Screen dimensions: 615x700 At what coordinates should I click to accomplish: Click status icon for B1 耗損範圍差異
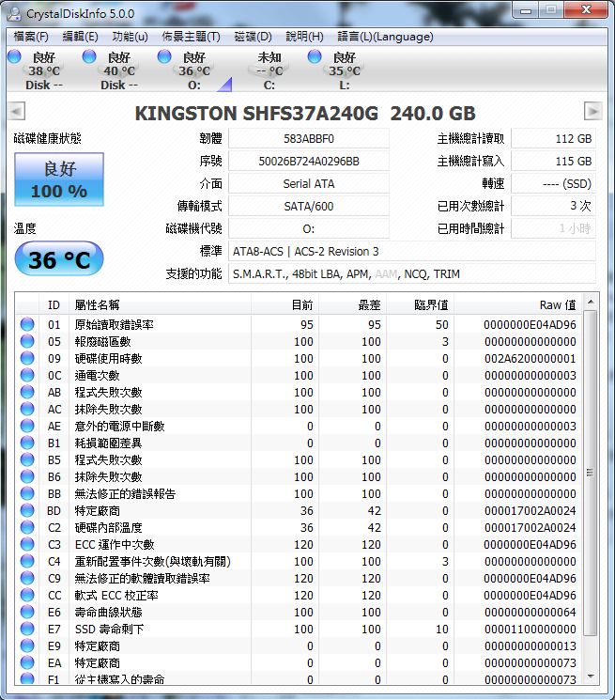click(x=27, y=443)
